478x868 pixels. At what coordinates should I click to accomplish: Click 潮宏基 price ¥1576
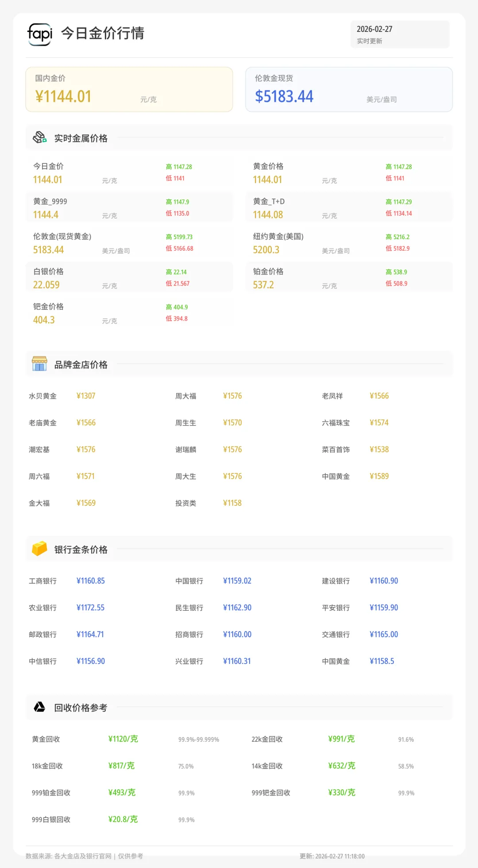86,449
